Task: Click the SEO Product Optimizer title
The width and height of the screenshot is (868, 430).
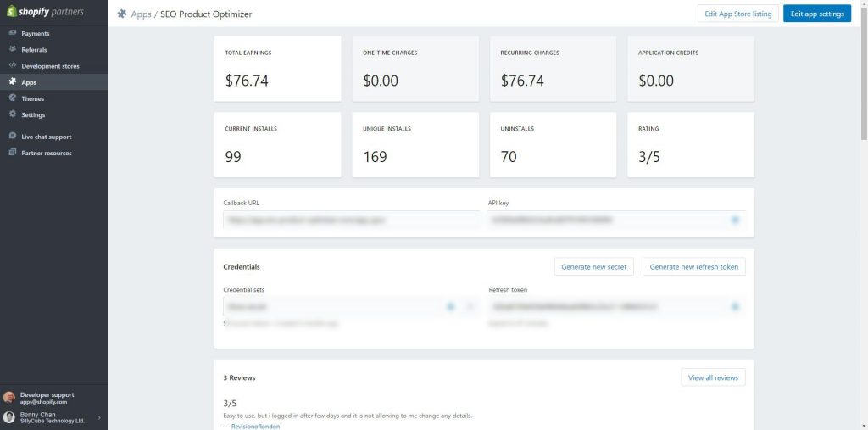Action: (x=206, y=14)
